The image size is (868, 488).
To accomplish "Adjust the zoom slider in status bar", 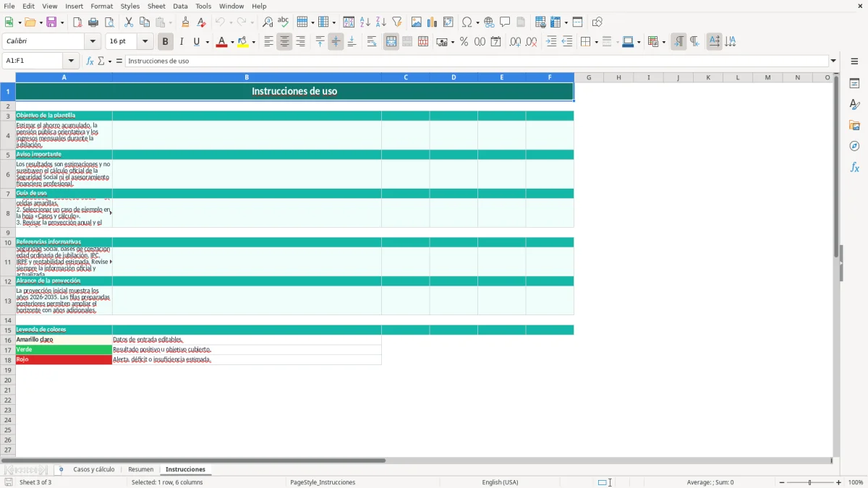I will point(810,482).
